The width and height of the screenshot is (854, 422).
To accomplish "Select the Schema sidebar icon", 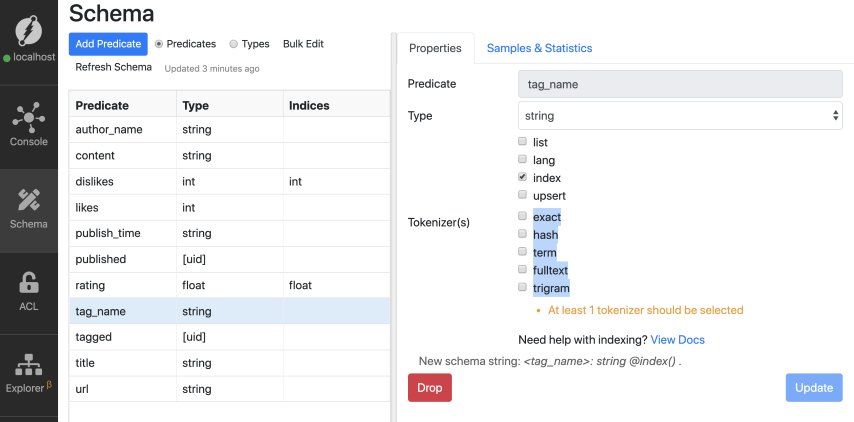I will tap(29, 200).
